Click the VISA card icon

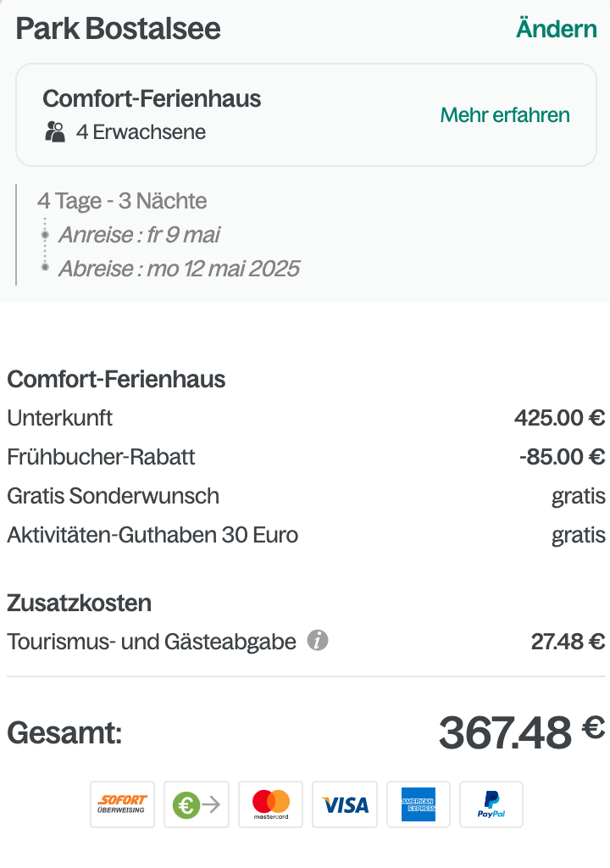point(345,804)
